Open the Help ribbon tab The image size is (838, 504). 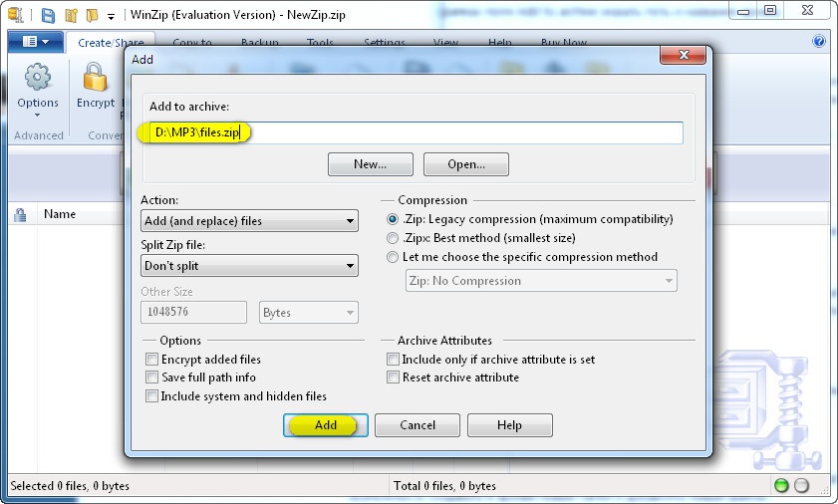[499, 42]
